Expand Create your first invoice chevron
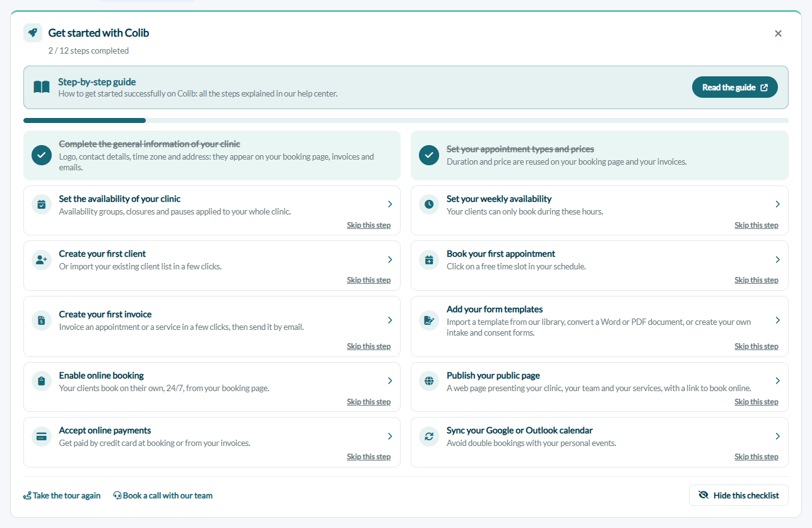 [x=390, y=320]
